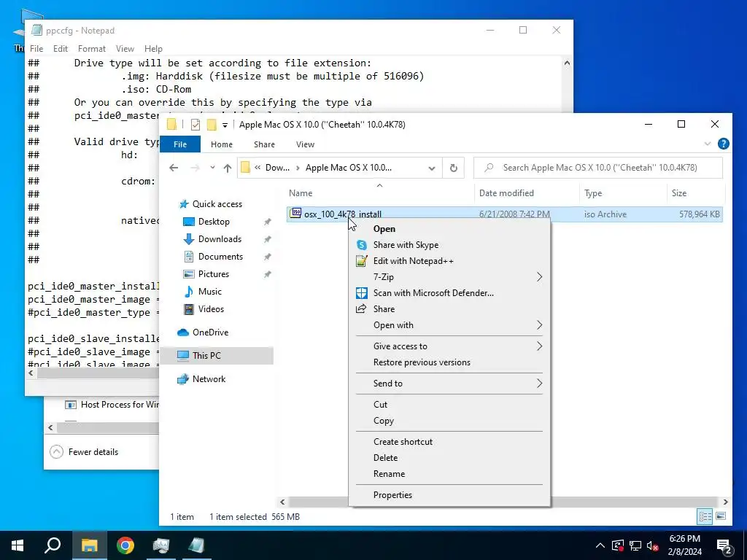Switch to large icons view
The image size is (747, 560).
coord(721,516)
